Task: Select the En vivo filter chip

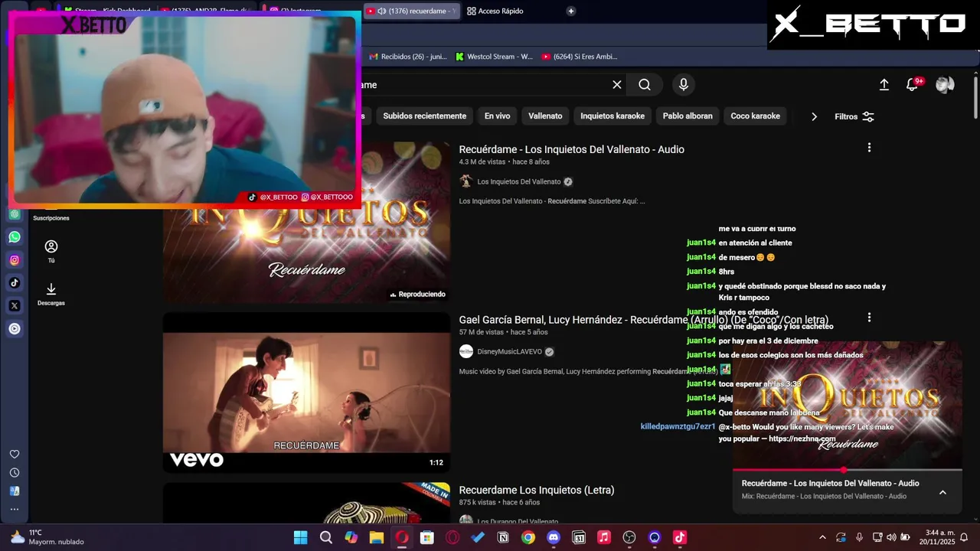Action: pos(497,116)
